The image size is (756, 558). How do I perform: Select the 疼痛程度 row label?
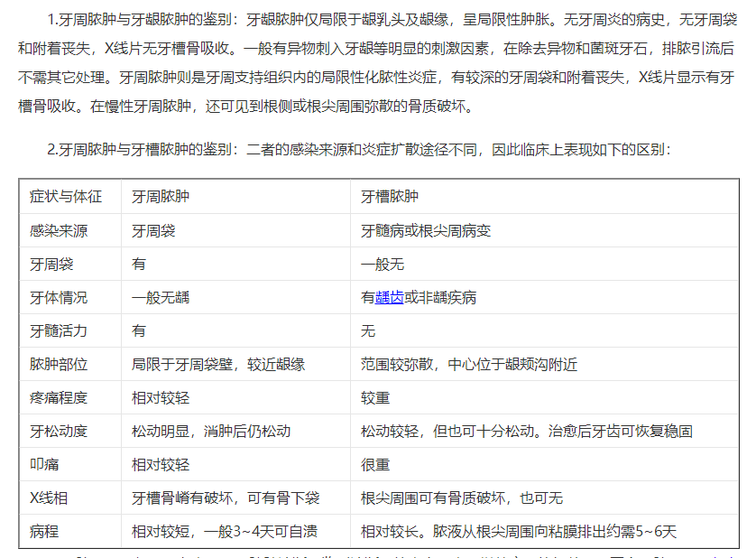pyautogui.click(x=59, y=397)
